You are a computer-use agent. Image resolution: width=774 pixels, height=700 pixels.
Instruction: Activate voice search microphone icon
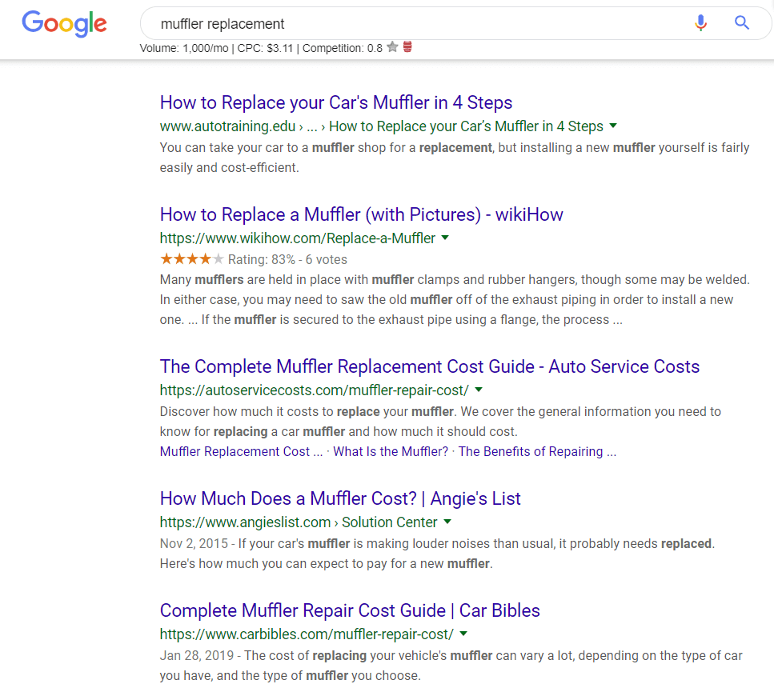pyautogui.click(x=701, y=22)
